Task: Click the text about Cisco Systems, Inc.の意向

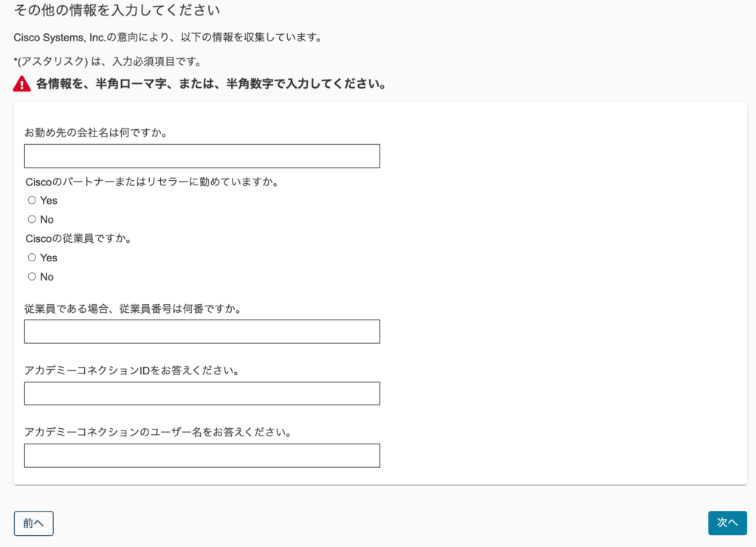Action: tap(168, 38)
